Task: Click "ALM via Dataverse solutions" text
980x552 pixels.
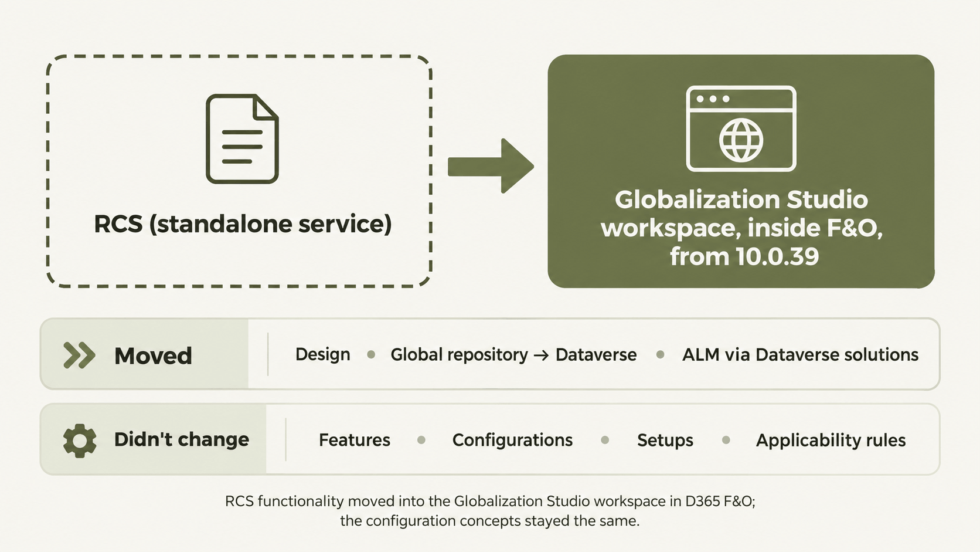Action: tap(800, 354)
